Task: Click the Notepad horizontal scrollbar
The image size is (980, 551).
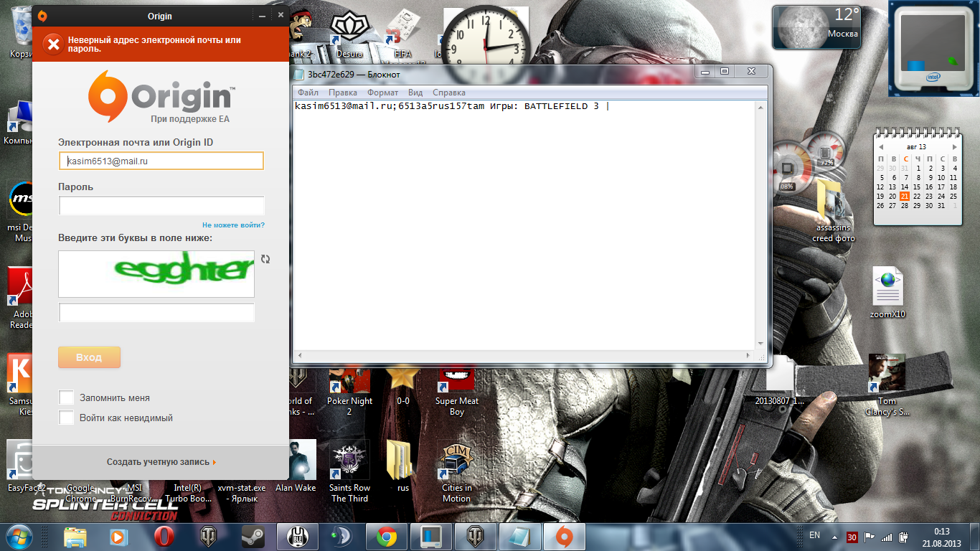Action: [x=524, y=355]
